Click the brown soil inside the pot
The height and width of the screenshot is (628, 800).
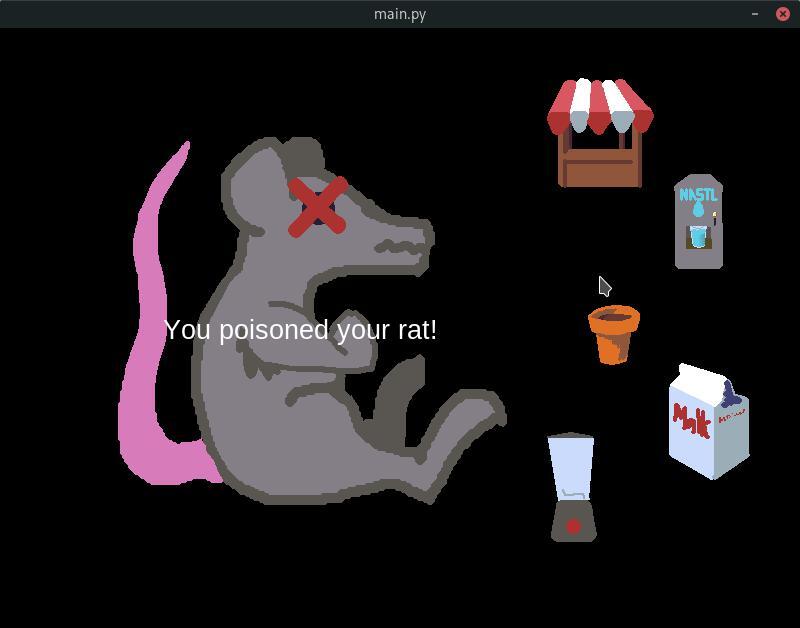[x=612, y=315]
